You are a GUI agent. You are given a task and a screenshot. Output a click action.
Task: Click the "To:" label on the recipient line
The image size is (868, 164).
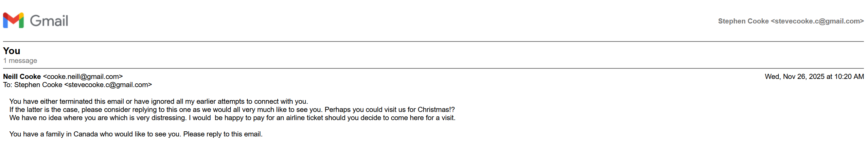(7, 85)
